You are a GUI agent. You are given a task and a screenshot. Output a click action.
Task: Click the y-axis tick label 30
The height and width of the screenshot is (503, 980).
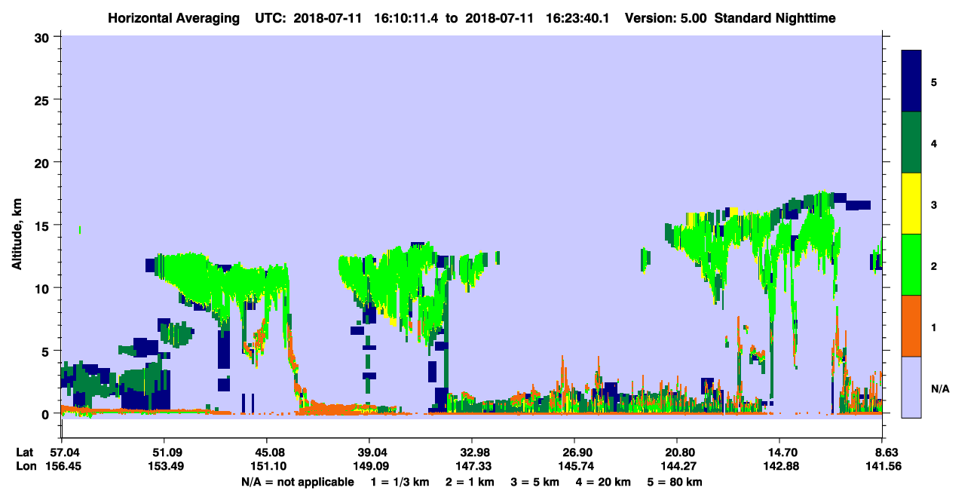click(43, 36)
